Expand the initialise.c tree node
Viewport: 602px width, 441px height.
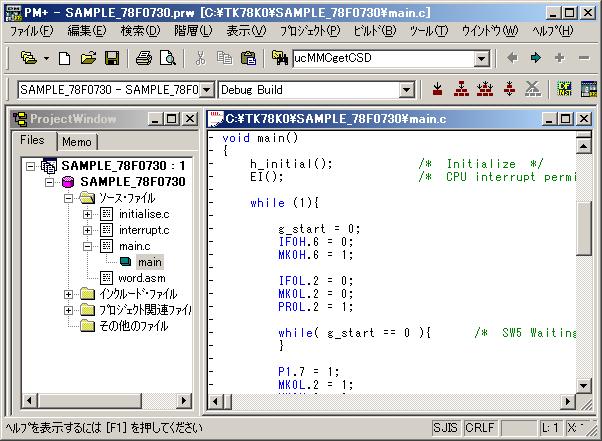88,214
